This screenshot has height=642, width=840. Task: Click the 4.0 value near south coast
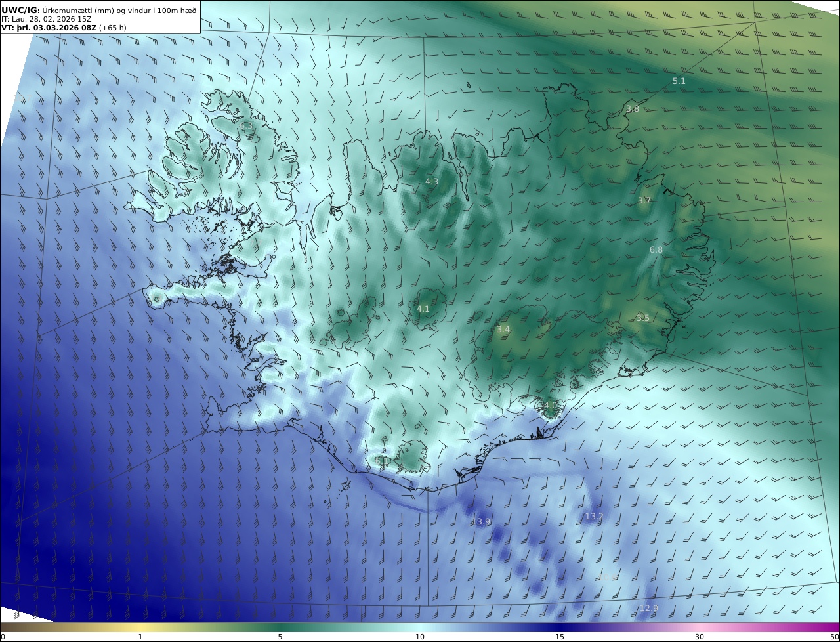tap(550, 406)
